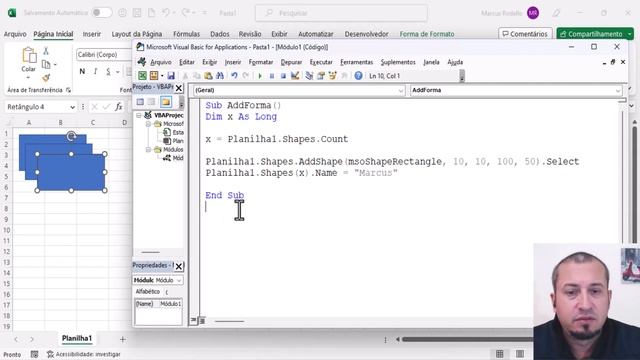Click the Marcus Rodello account avatar
The image size is (640, 360).
click(533, 13)
